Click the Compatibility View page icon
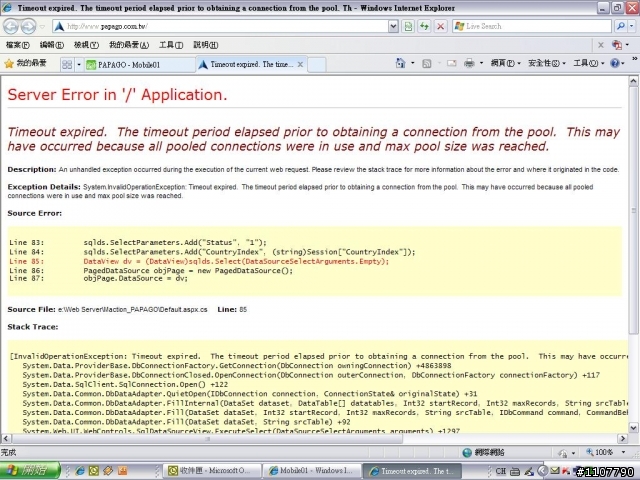Screen dimensions: 640x480 tap(408, 27)
